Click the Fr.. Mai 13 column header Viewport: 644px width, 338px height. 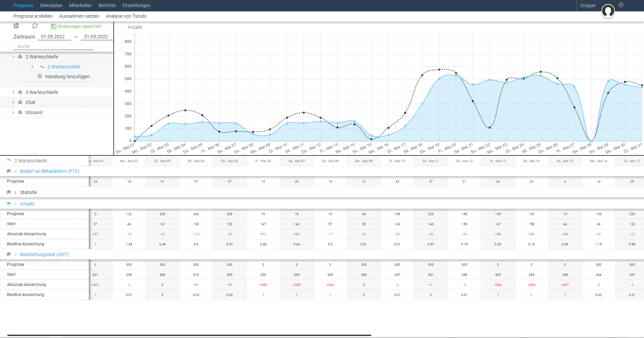pyautogui.click(x=498, y=161)
